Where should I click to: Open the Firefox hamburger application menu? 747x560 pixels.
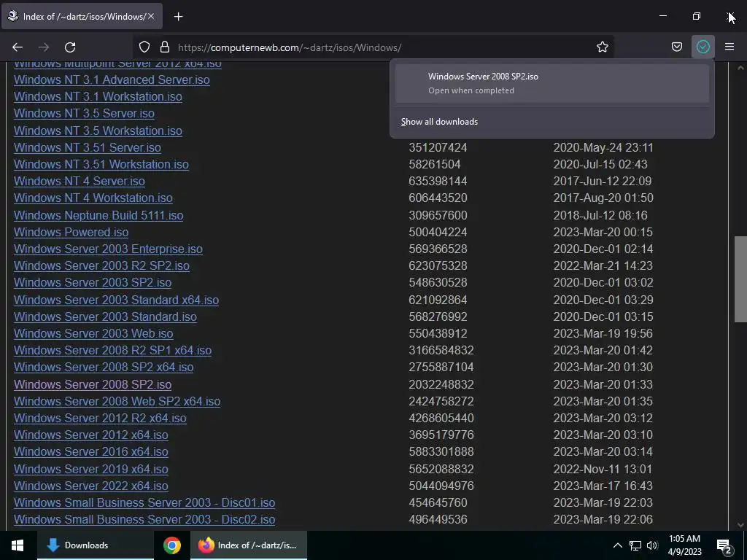[x=729, y=47]
